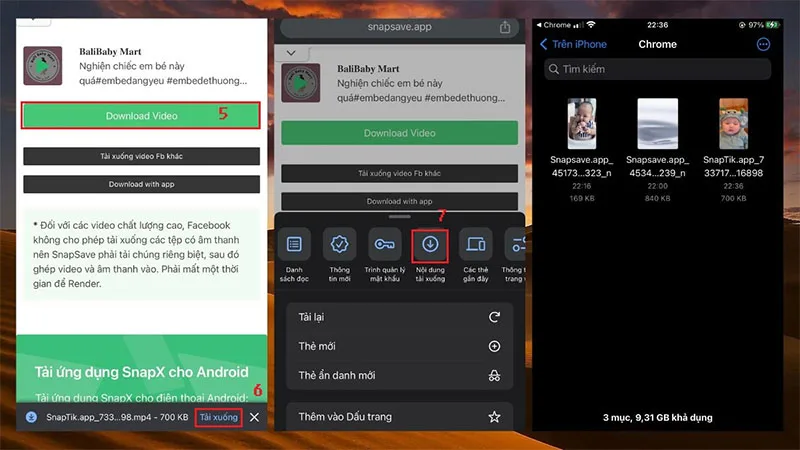
Task: Open Snapsave.app_45173...323_n file thumbnail
Action: (582, 123)
